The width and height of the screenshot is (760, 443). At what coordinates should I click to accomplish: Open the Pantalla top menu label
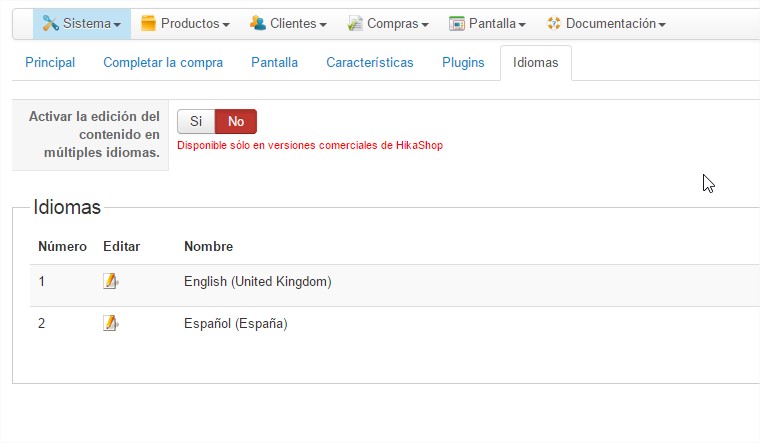point(492,23)
